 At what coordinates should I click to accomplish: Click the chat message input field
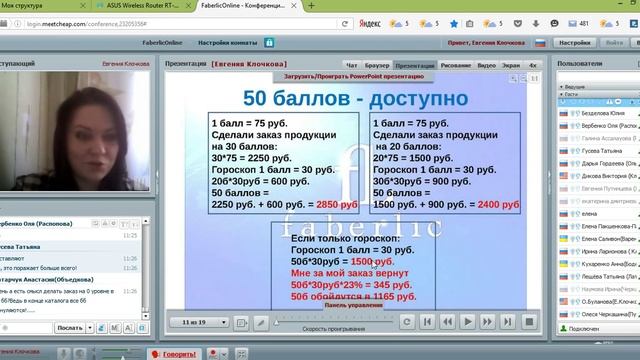tap(26, 328)
